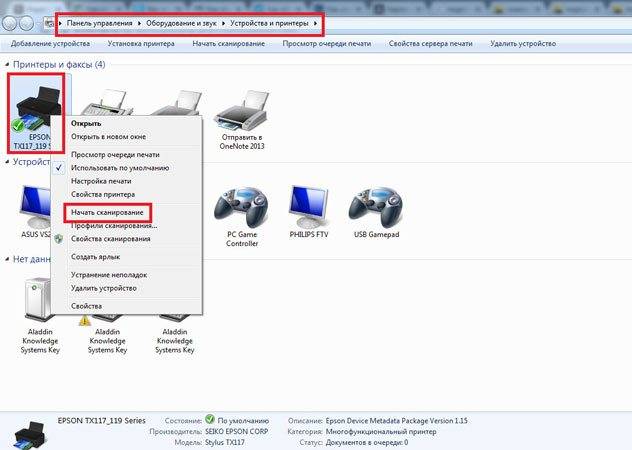
Task: Collapse the Нет данных group triangle
Action: coord(7,259)
